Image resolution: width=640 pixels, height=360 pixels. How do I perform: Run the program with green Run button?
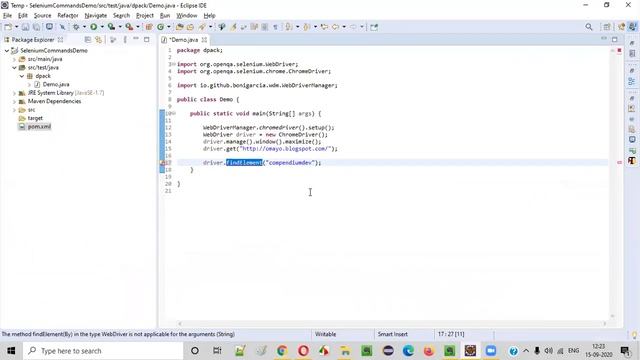(x=93, y=27)
